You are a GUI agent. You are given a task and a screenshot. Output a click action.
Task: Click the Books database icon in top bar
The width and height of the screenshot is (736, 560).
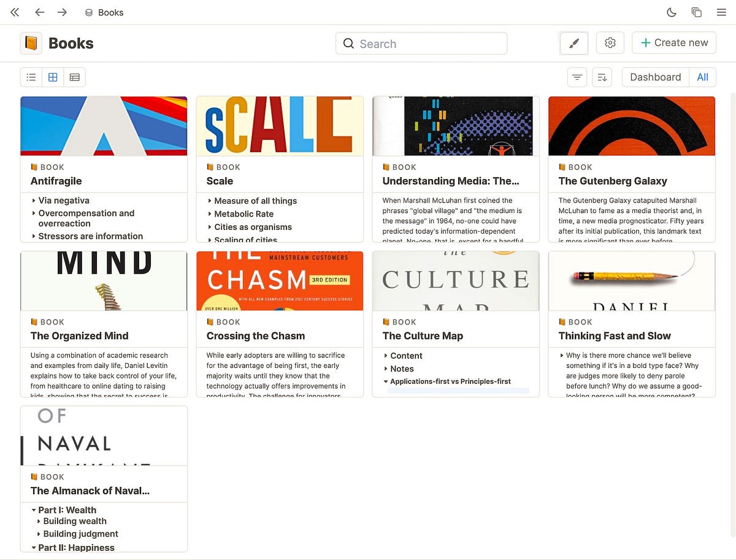click(x=89, y=12)
